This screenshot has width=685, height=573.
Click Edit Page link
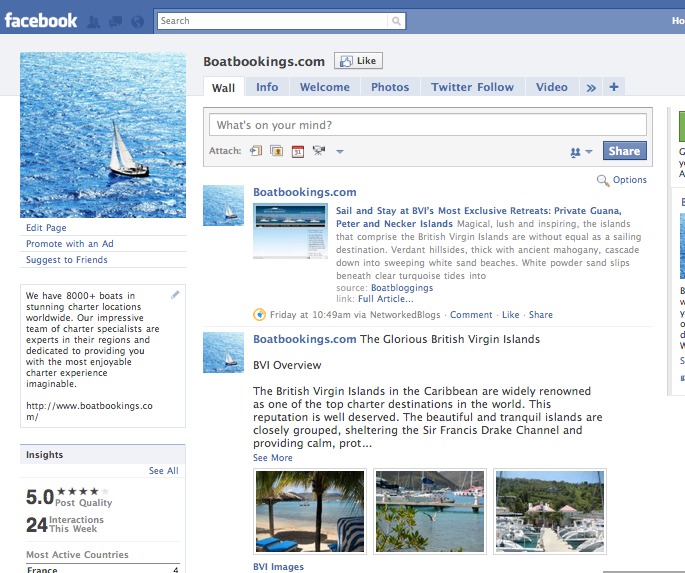coord(46,228)
